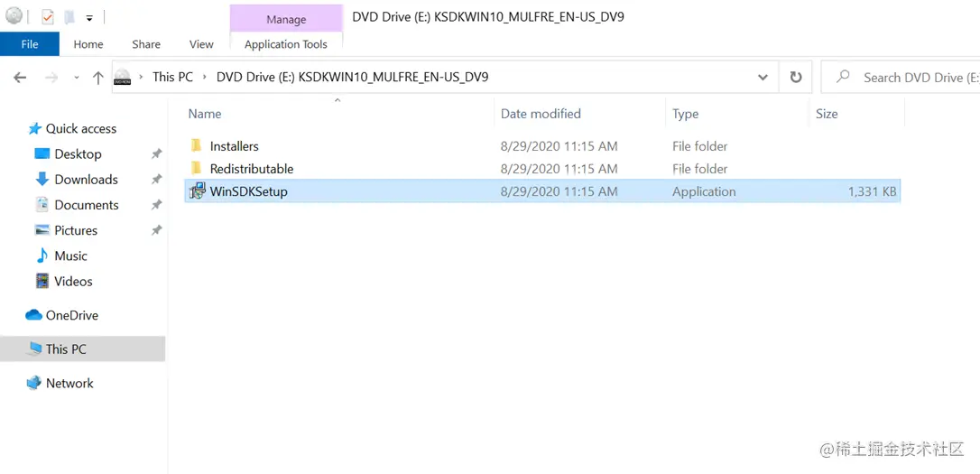Click the Application type cell for WinSDKSetup

coord(704,192)
